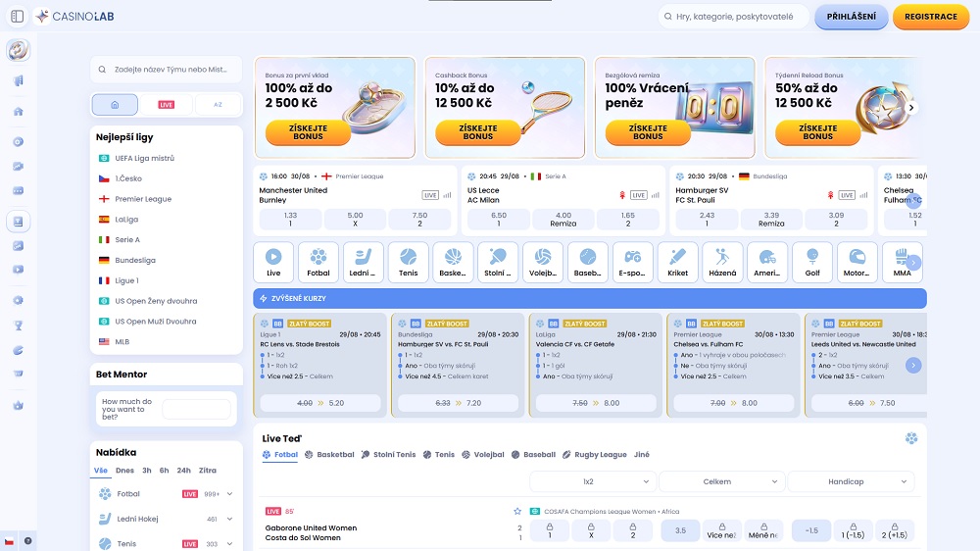The height and width of the screenshot is (551, 980).
Task: Open the Motorsport category icon
Action: tap(857, 262)
